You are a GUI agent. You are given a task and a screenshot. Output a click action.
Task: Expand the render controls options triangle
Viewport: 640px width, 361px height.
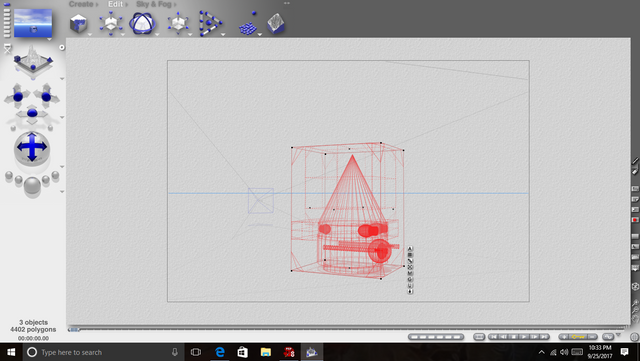point(62,191)
